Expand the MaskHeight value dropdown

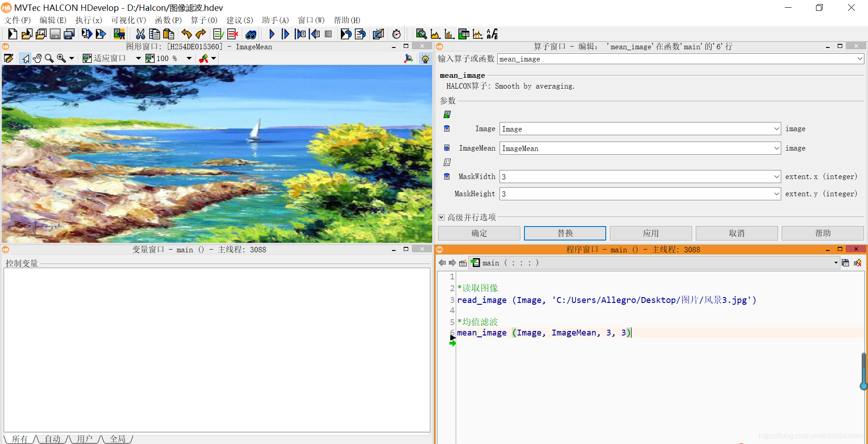(x=776, y=194)
